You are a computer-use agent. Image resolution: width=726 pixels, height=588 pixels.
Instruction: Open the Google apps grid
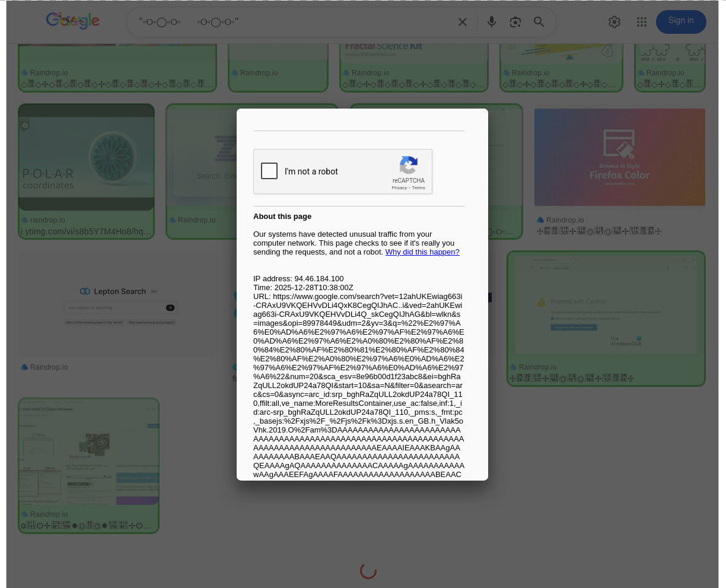point(642,22)
